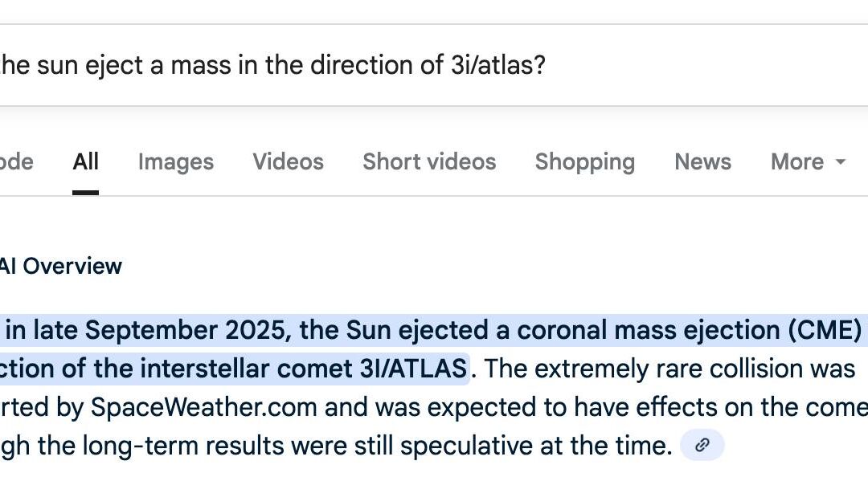
Task: Expand the More search filters menu
Action: pos(797,162)
